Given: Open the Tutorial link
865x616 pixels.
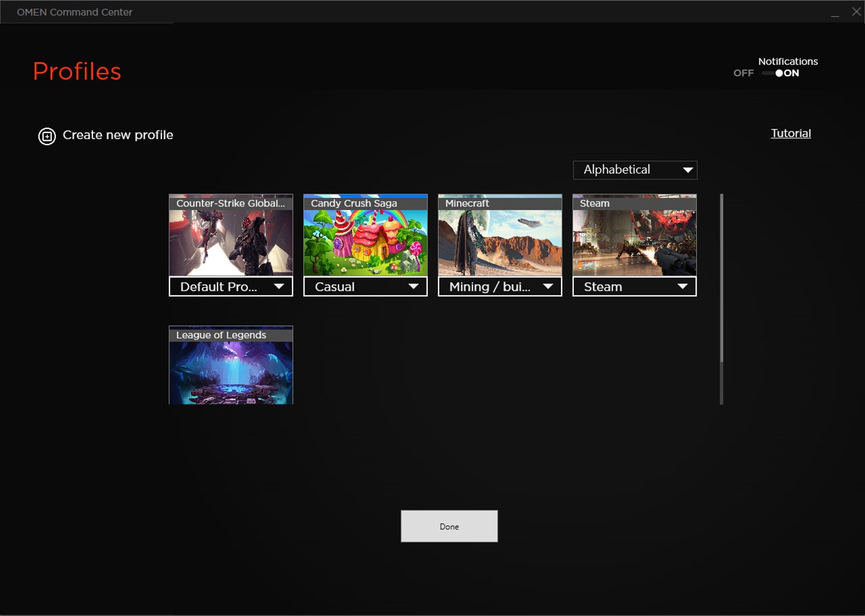Looking at the screenshot, I should (790, 133).
